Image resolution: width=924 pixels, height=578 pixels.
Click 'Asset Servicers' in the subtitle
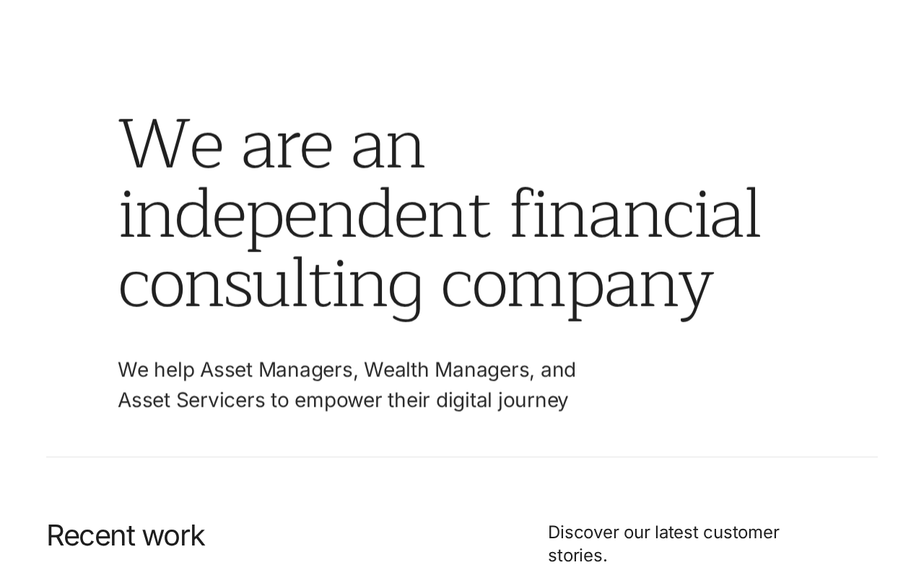tap(191, 400)
